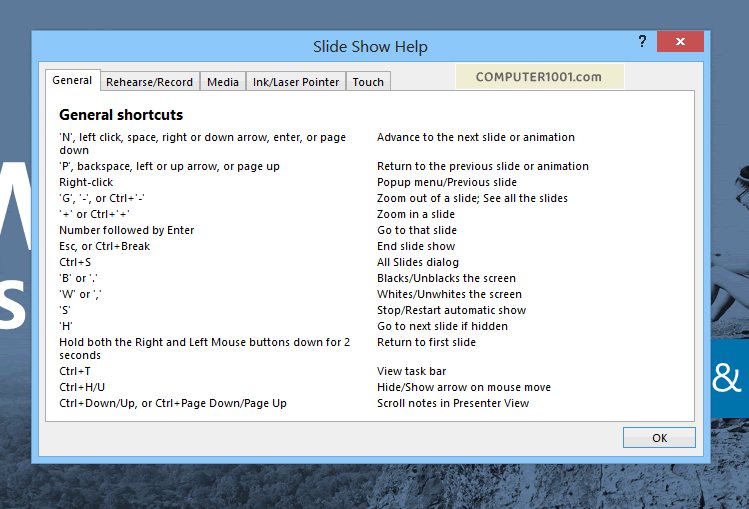Switch to the General tab
The image size is (749, 509).
72,80
